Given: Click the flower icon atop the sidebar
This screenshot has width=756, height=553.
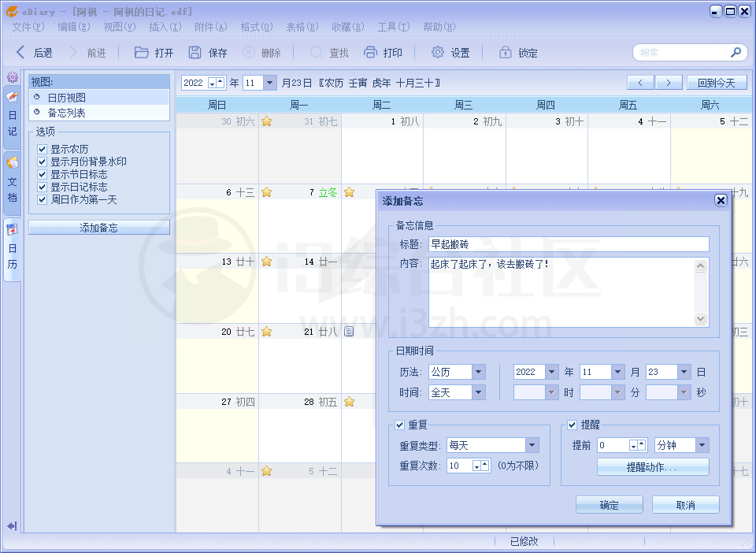Looking at the screenshot, I should [x=12, y=77].
